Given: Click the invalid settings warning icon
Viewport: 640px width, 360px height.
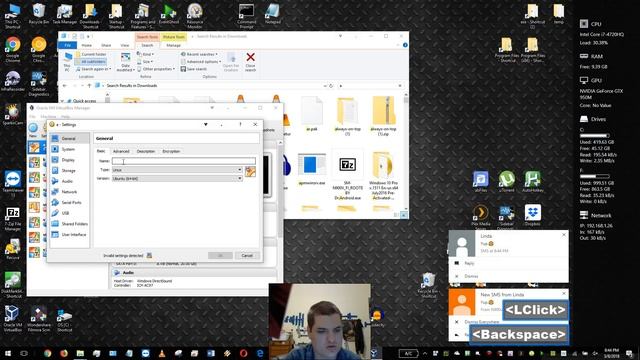Looking at the screenshot, I should click(x=149, y=256).
